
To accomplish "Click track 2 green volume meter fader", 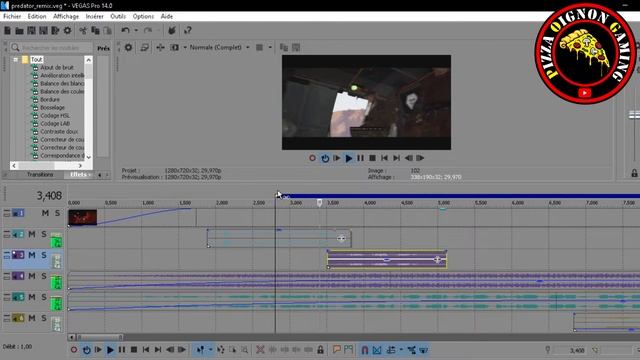I will pyautogui.click(x=56, y=240).
